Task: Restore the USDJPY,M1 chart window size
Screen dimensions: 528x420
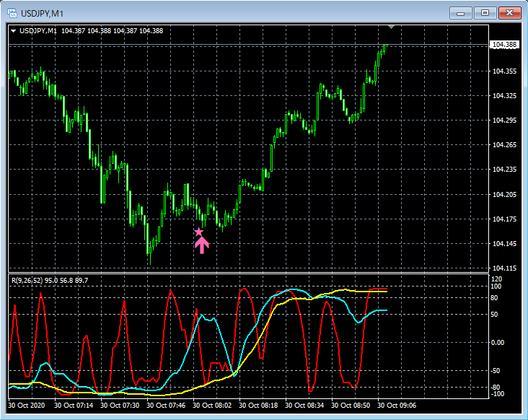Action: coord(485,13)
